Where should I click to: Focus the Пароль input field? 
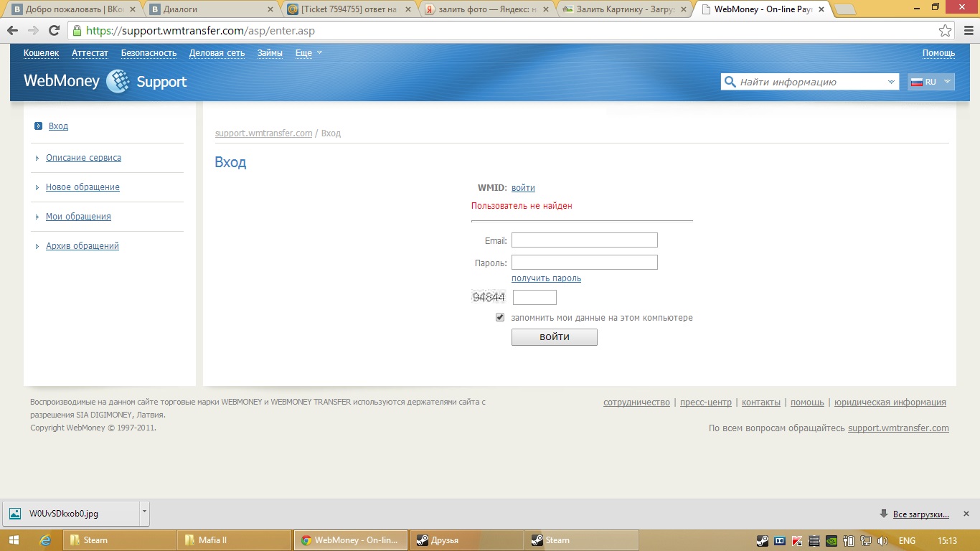(x=585, y=263)
